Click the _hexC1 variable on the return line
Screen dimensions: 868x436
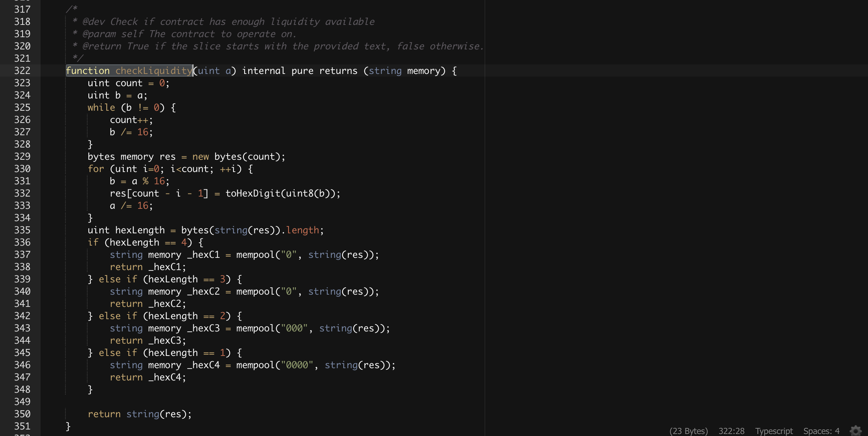click(166, 267)
